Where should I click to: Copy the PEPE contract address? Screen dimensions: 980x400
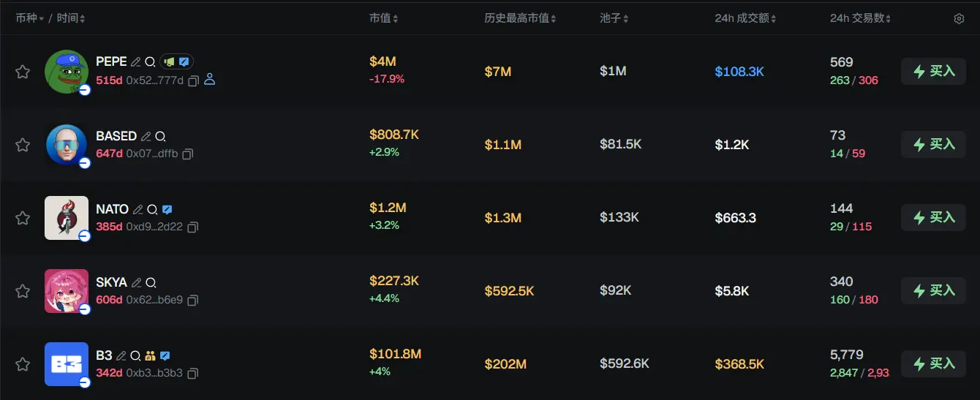tap(194, 80)
